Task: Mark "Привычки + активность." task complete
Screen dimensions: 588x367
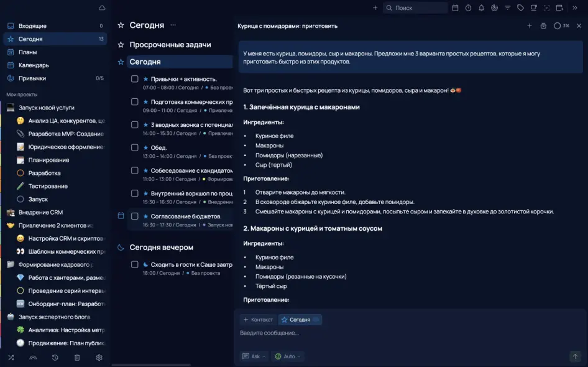Action: 134,79
